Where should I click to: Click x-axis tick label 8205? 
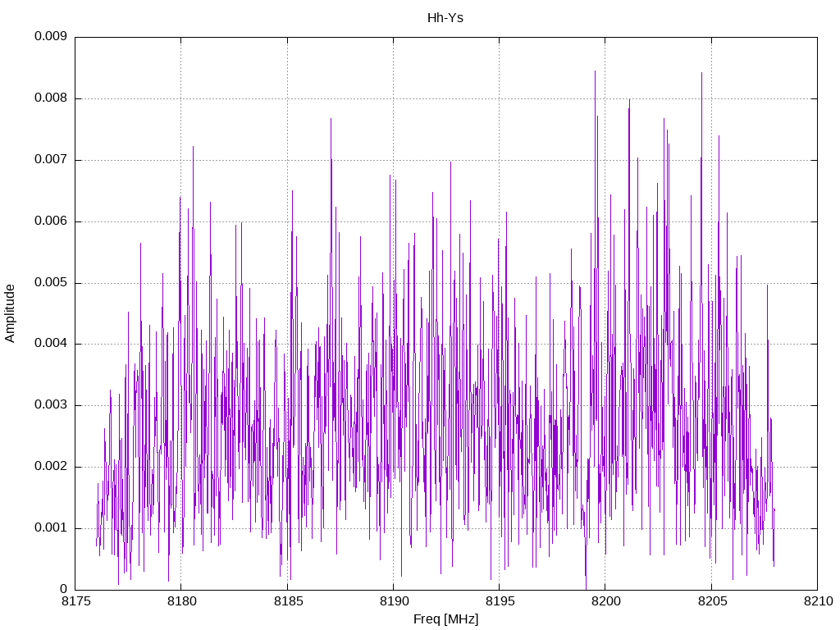coord(712,601)
